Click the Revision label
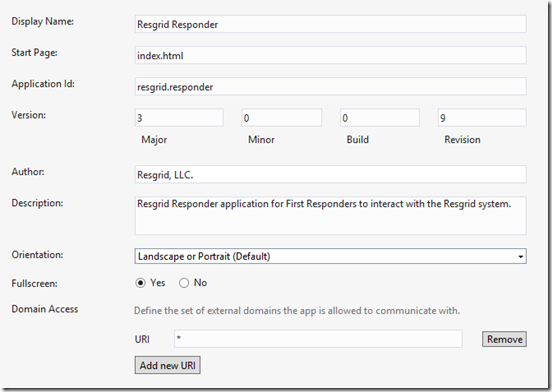 pyautogui.click(x=462, y=140)
